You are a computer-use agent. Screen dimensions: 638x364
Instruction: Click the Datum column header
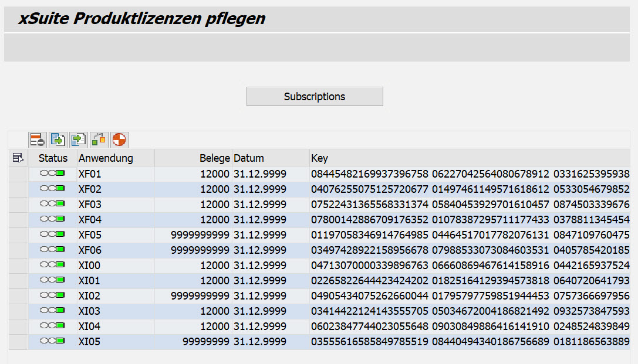pos(249,157)
